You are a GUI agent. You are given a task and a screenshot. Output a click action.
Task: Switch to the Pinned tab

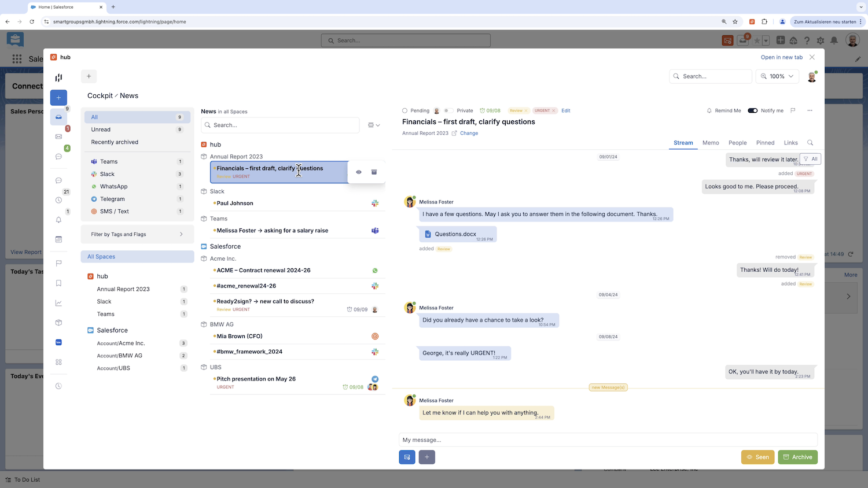(765, 143)
